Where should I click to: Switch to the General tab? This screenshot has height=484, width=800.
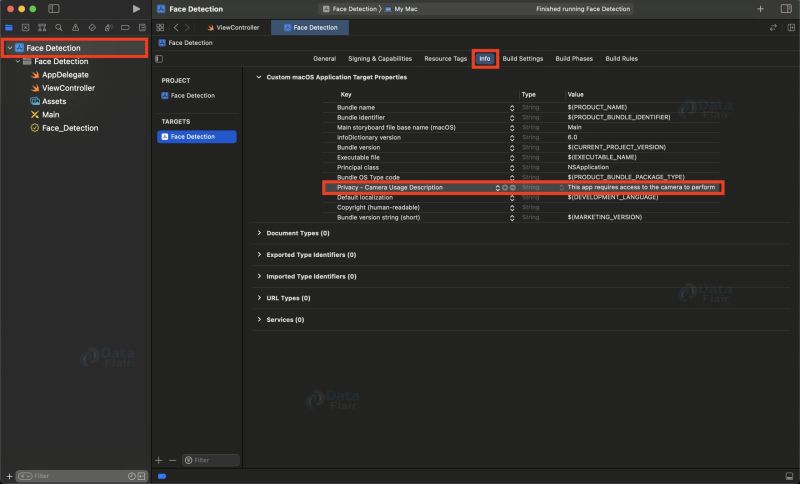point(324,59)
